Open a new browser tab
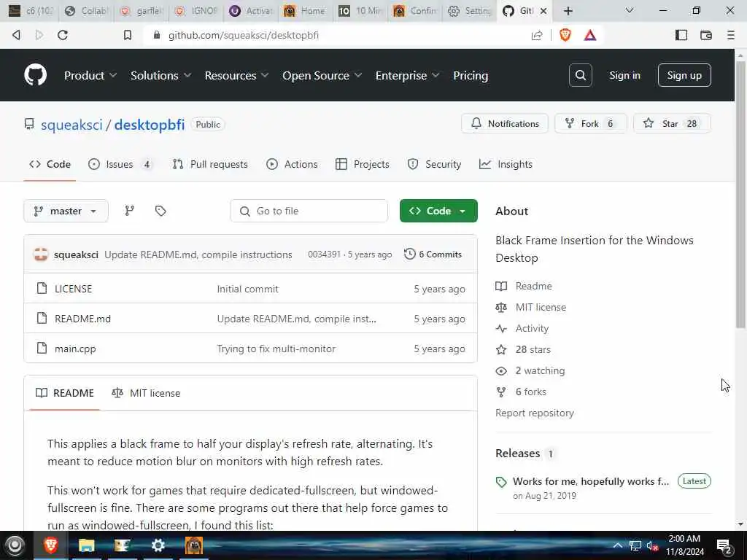This screenshot has height=560, width=747. (x=568, y=10)
